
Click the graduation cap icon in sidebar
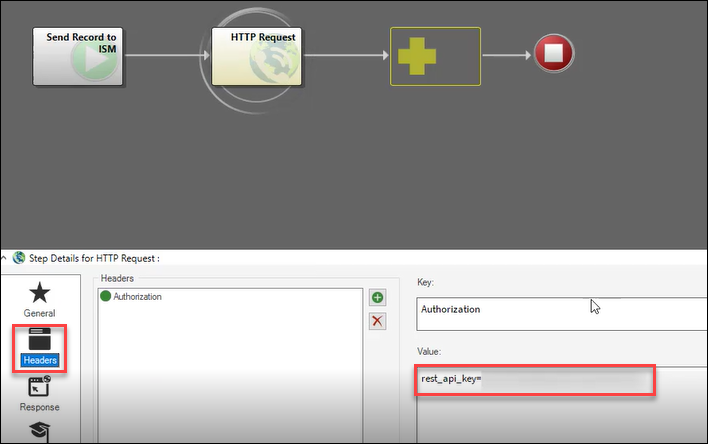pos(39,432)
